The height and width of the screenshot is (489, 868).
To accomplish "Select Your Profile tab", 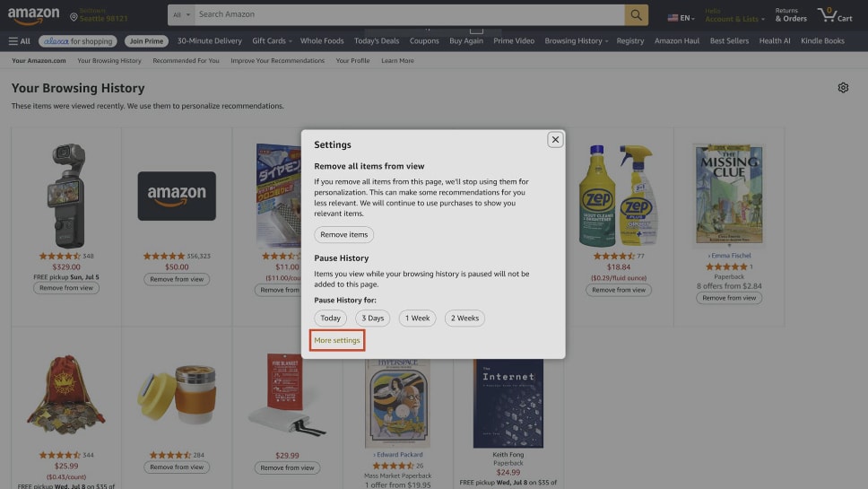I will tap(352, 61).
